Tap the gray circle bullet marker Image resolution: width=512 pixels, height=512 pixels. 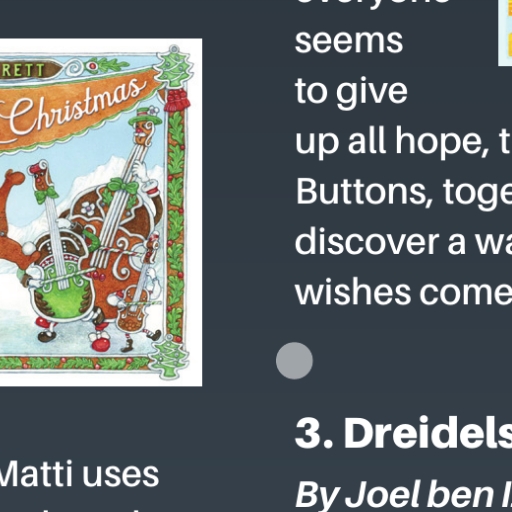(294, 361)
